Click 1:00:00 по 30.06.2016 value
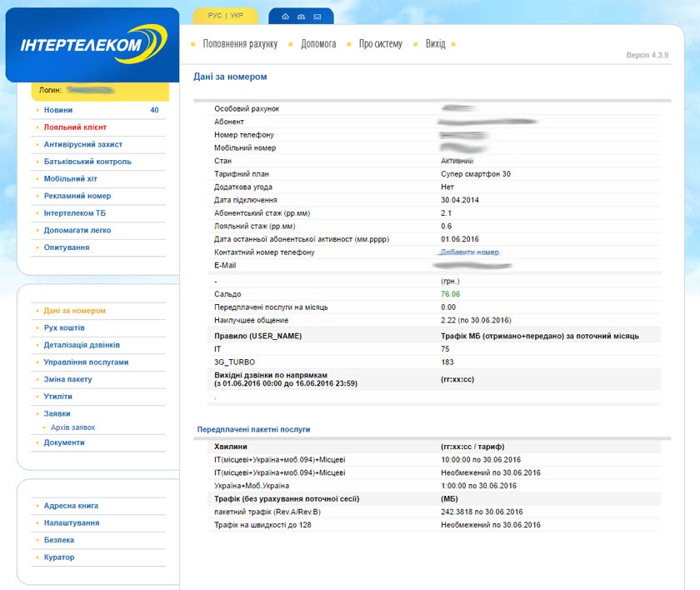 [478, 486]
